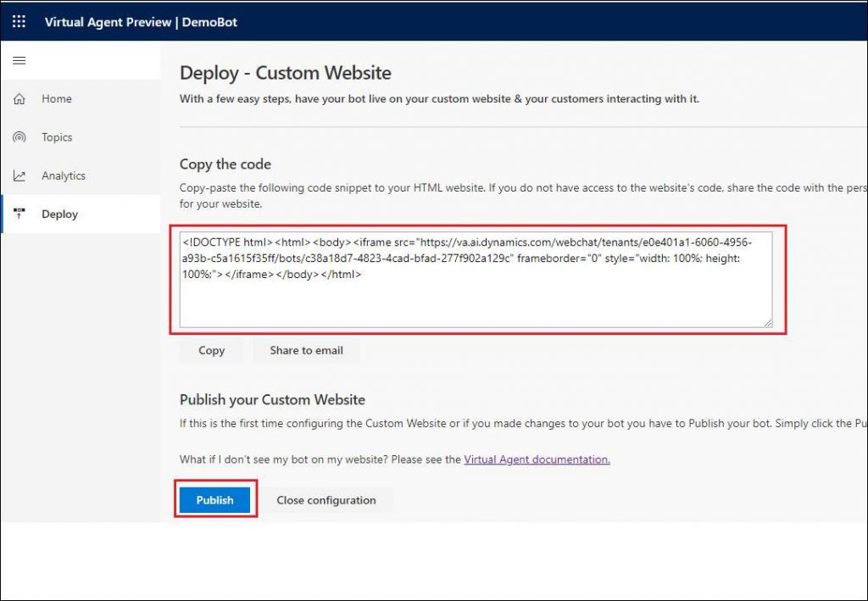
Task: Click the textarea resize grip
Action: coord(768,323)
